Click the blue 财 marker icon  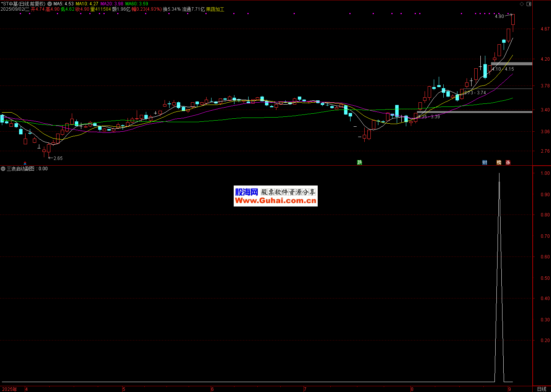[485, 163]
